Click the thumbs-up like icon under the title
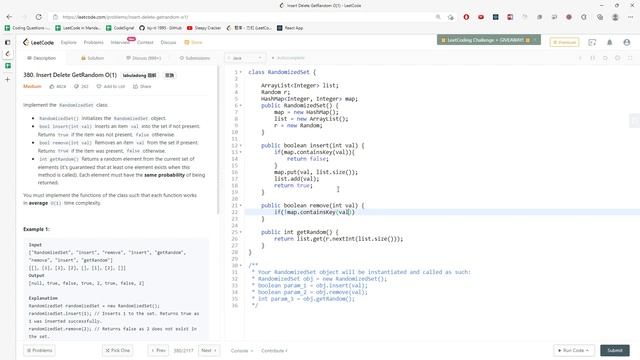The image size is (640, 360). [x=52, y=87]
